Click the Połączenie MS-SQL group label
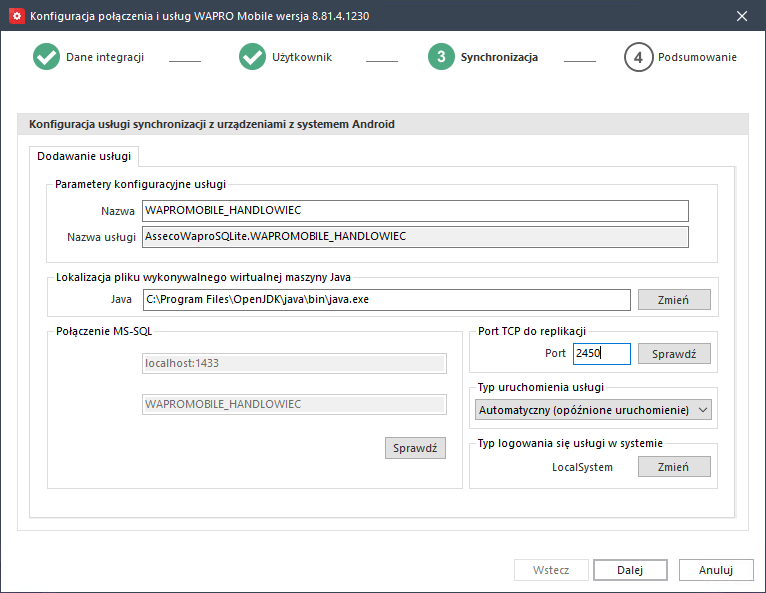The height and width of the screenshot is (593, 766). click(104, 331)
